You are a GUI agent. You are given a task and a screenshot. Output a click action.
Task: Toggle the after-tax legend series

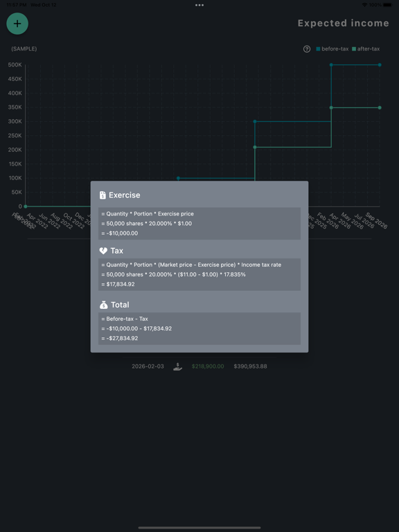click(366, 49)
